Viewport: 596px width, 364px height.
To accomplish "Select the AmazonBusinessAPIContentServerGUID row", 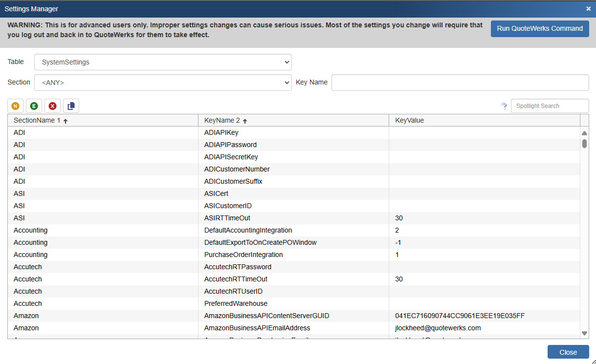I will (266, 316).
